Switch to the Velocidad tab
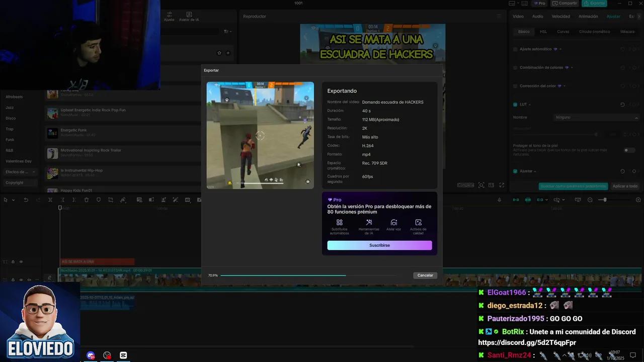This screenshot has height=362, width=644. (560, 16)
